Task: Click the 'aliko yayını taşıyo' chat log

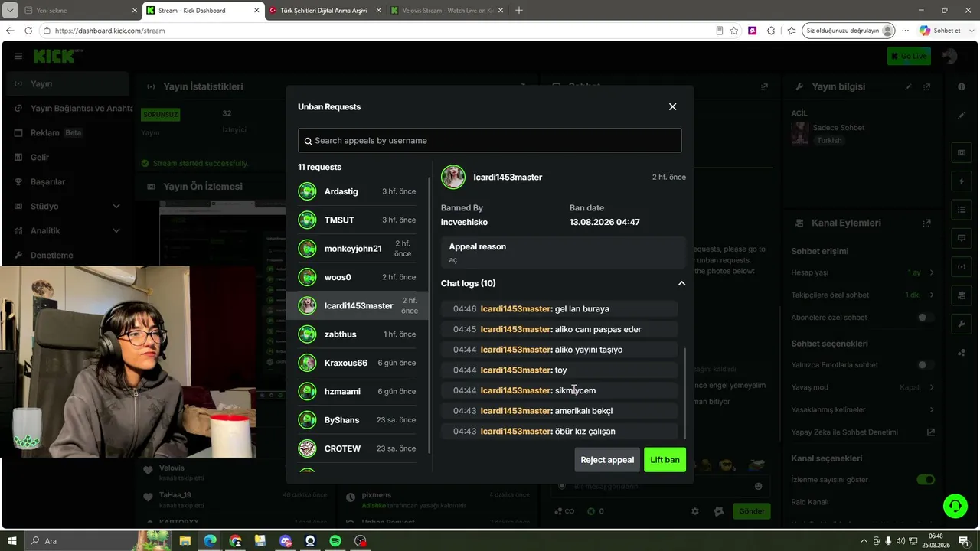Action: click(x=559, y=350)
